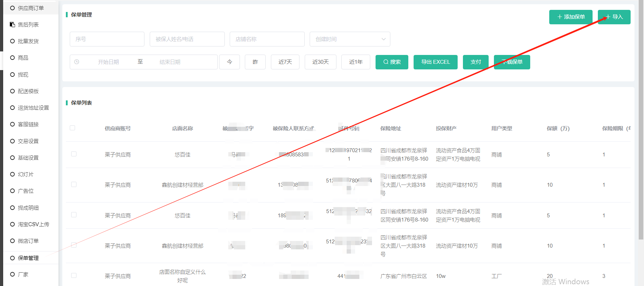Open the 创建时间 dropdown

tap(349, 39)
